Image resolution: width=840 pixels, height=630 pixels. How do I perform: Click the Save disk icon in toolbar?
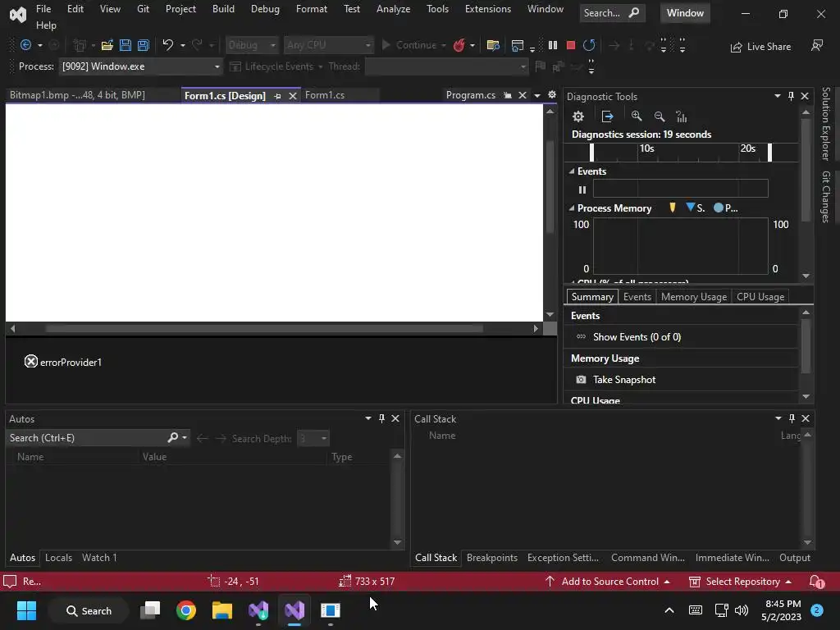pos(126,45)
